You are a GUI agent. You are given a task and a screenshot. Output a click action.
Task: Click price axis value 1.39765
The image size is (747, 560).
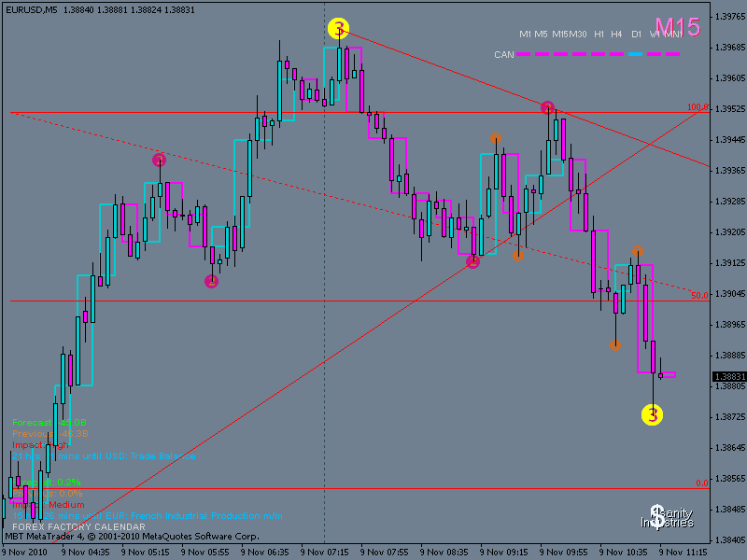pos(730,17)
